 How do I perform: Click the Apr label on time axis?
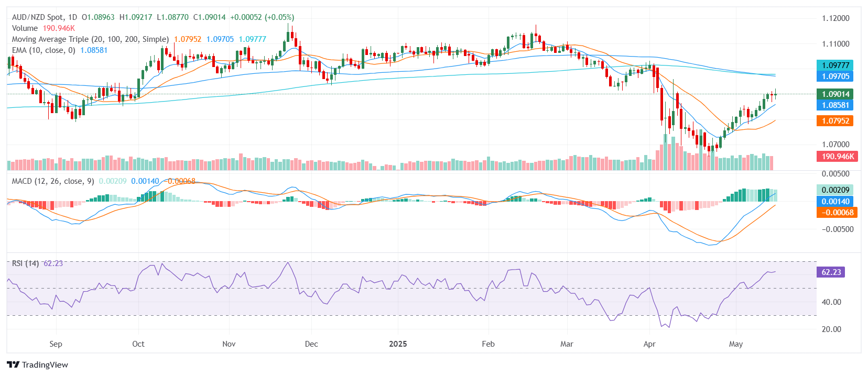pos(649,344)
